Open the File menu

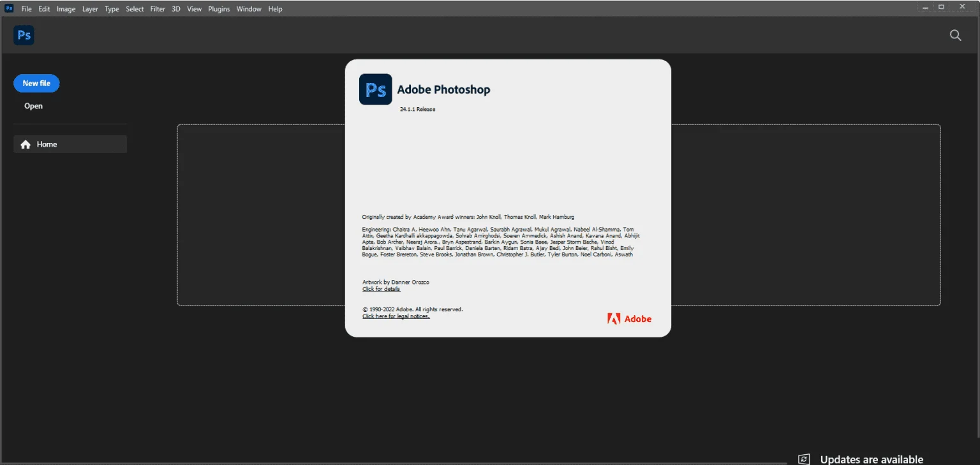(x=26, y=9)
